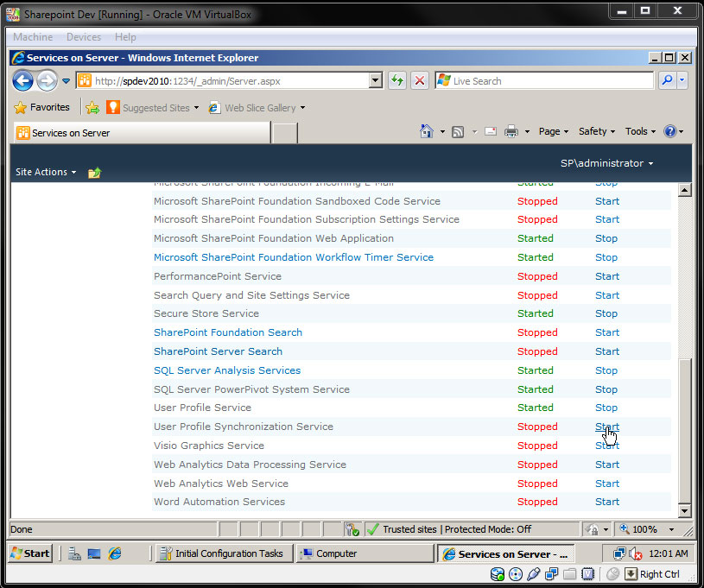Image resolution: width=704 pixels, height=588 pixels.
Task: Click the Read Mail icon
Action: point(491,131)
